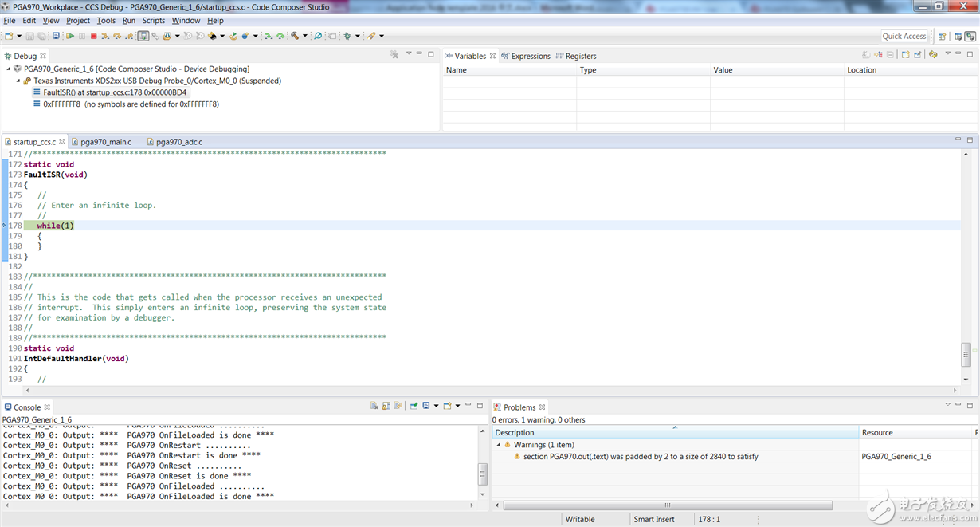Click the Step Into toolbar icon
980x527 pixels.
point(104,36)
